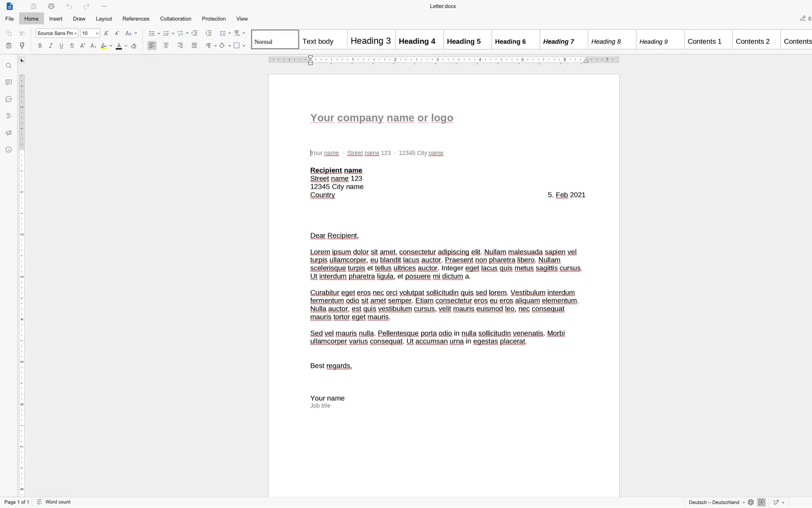This screenshot has height=508, width=812.
Task: Expand the highlight color dropdown arrow
Action: pyautogui.click(x=111, y=46)
